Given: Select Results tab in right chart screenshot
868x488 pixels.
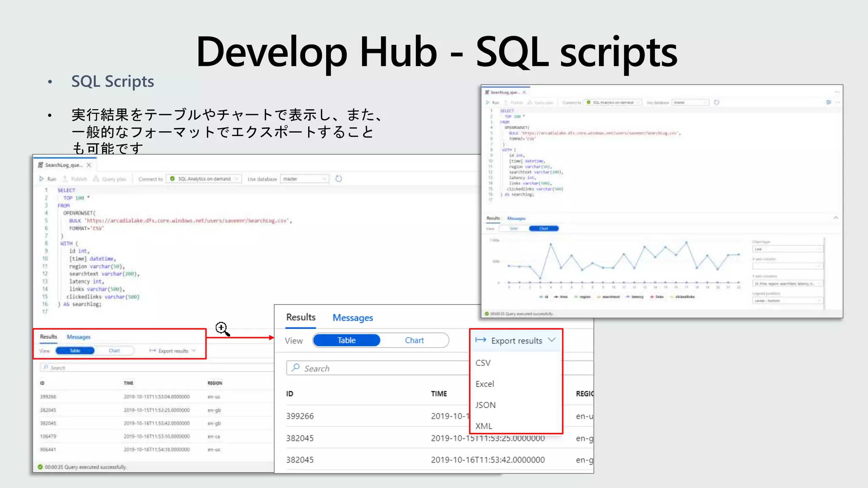Looking at the screenshot, I should coord(493,218).
